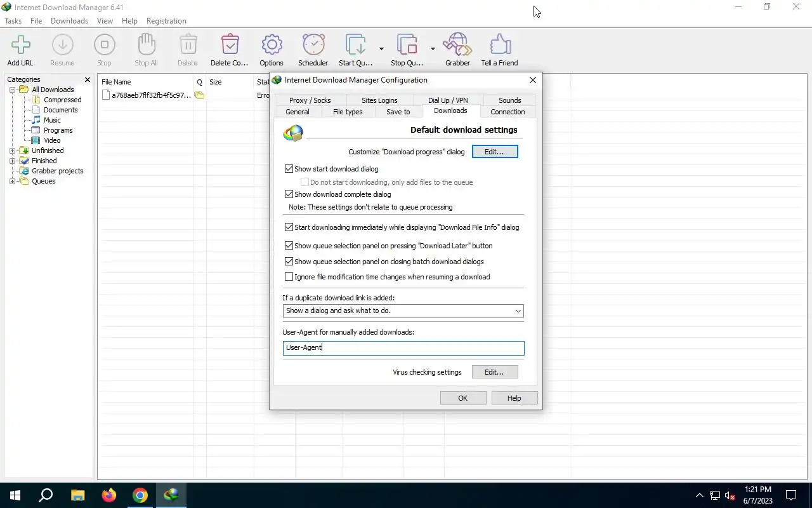Toggle Show start download dialog checkbox
Screen dimensions: 812x508
pyautogui.click(x=289, y=169)
